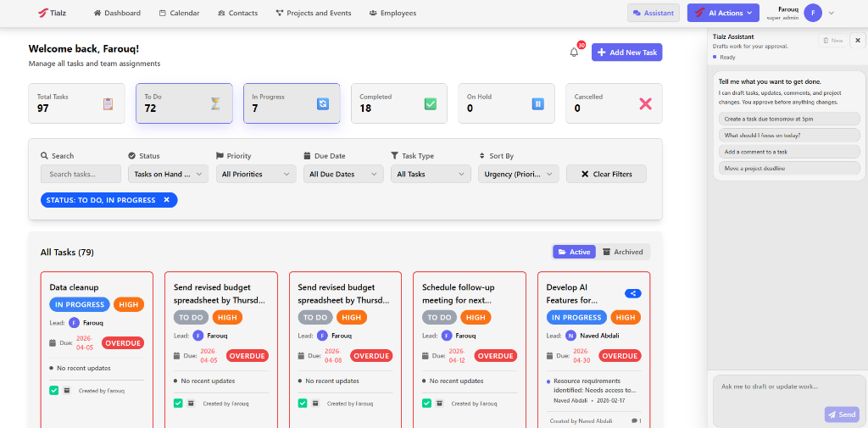Click the Send button in assistant
Viewport: 868px width, 428px height.
click(x=842, y=414)
